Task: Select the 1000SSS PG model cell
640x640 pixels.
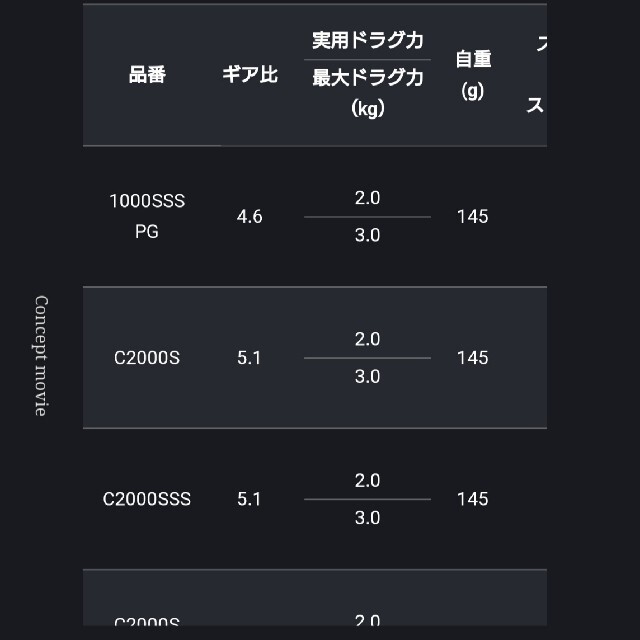Action: 147,216
